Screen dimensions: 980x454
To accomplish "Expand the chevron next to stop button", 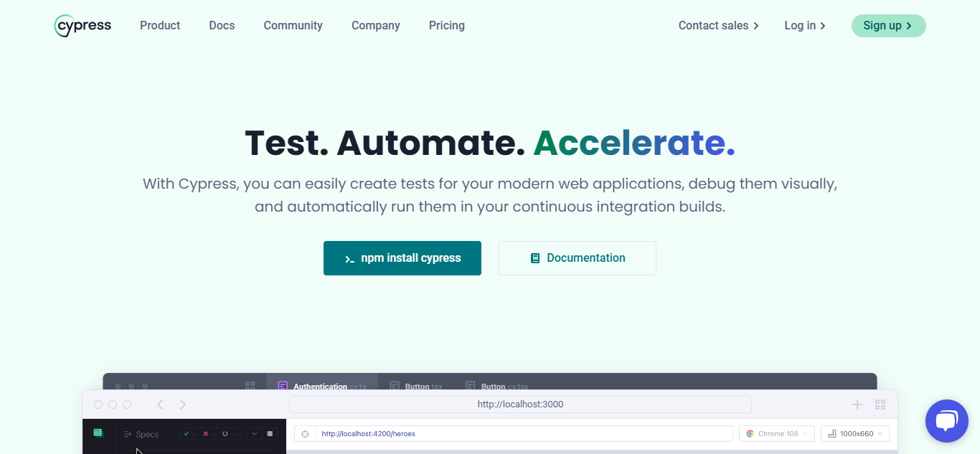I will point(254,434).
